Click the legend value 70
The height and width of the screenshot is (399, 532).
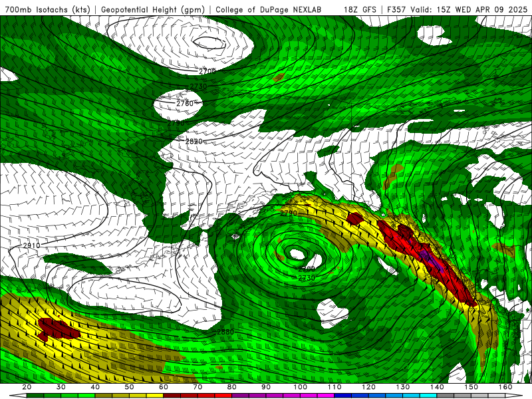[198, 387]
